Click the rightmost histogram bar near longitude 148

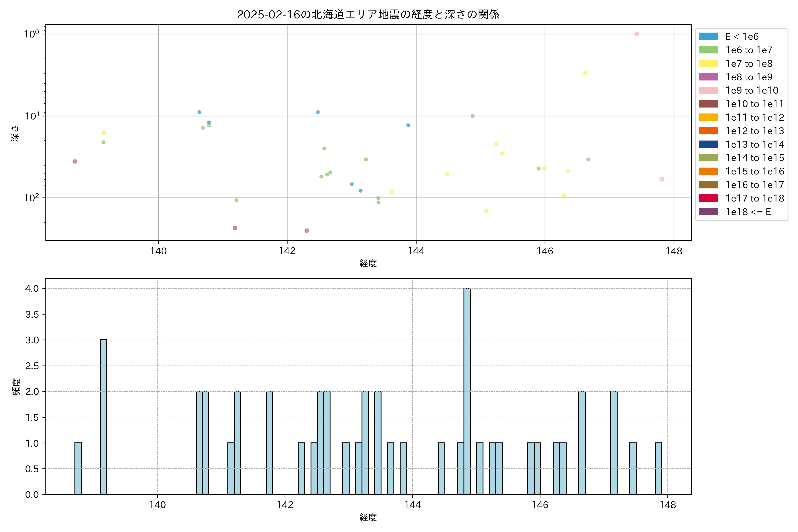tap(658, 468)
